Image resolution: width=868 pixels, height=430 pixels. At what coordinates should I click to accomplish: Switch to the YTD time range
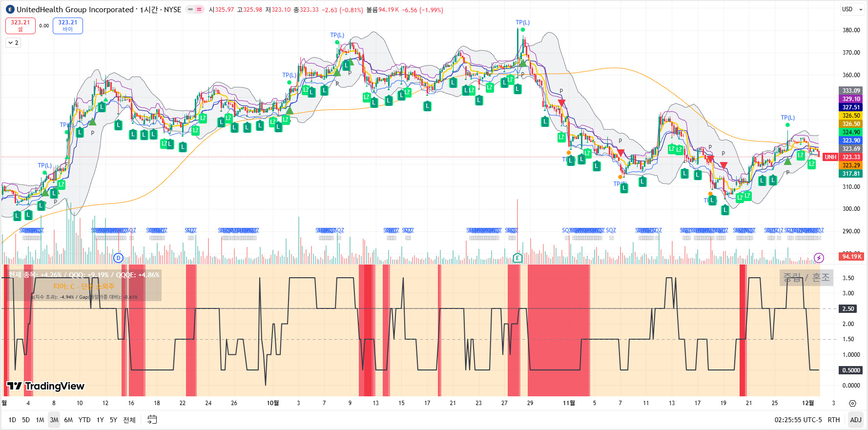tap(84, 420)
